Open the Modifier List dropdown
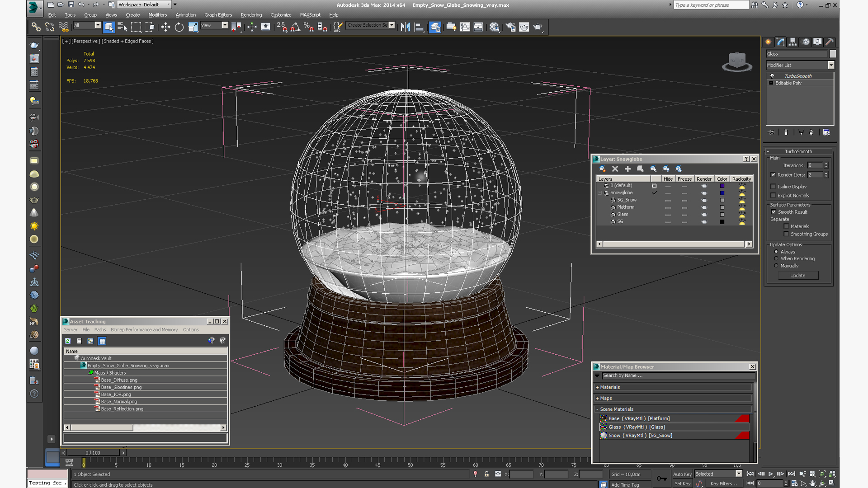The image size is (868, 488). pos(830,65)
